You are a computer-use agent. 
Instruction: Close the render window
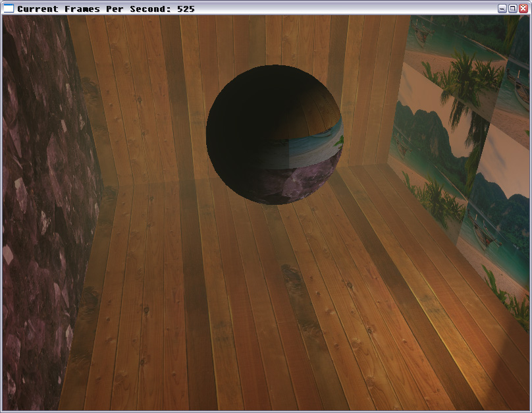pyautogui.click(x=523, y=9)
